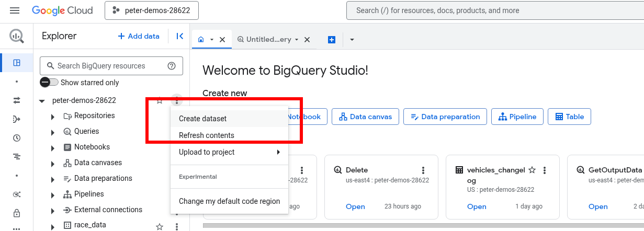Select the Notebooks tree label

[x=92, y=147]
